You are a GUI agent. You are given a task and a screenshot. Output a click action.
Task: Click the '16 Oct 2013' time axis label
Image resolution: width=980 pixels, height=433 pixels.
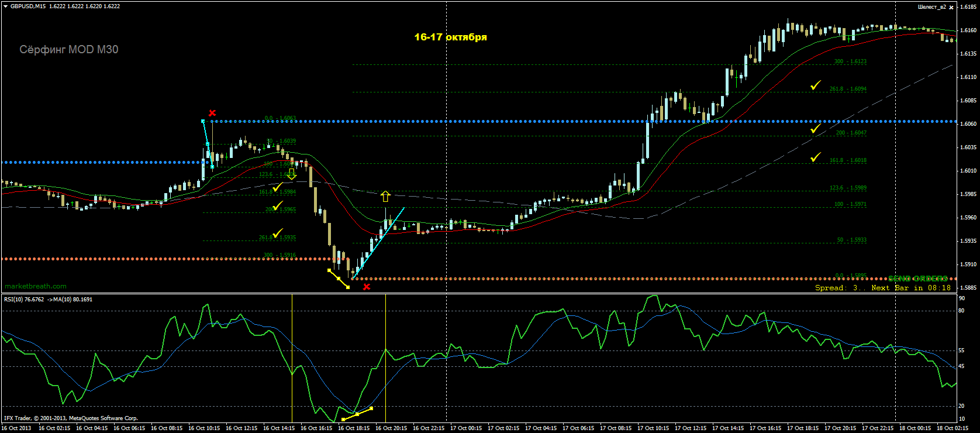point(17,428)
